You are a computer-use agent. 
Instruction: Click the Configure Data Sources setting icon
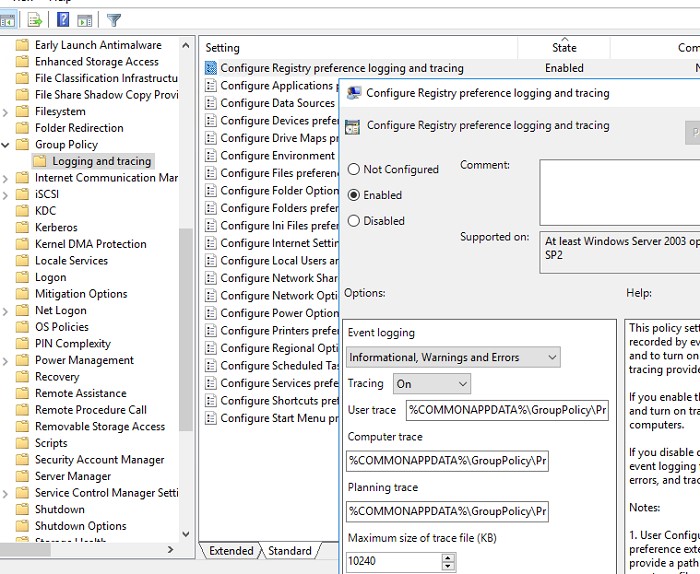pyautogui.click(x=210, y=103)
